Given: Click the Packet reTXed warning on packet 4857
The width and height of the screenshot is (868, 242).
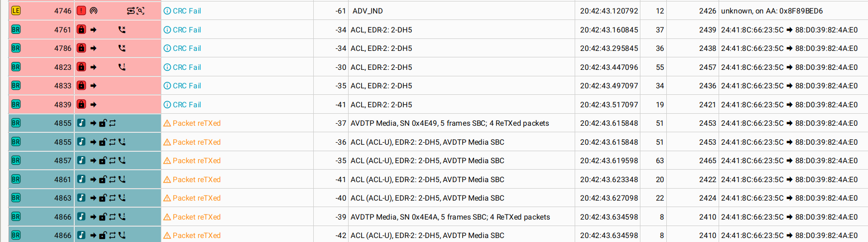Looking at the screenshot, I should pyautogui.click(x=196, y=161).
